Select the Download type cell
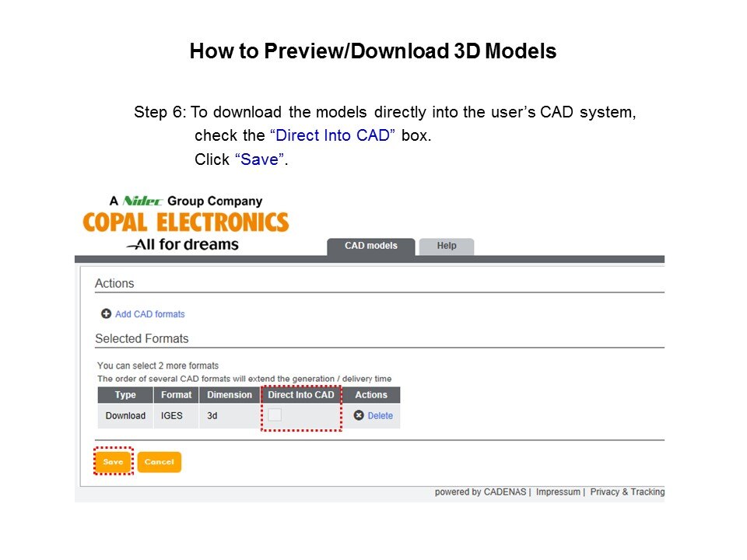 [x=125, y=415]
